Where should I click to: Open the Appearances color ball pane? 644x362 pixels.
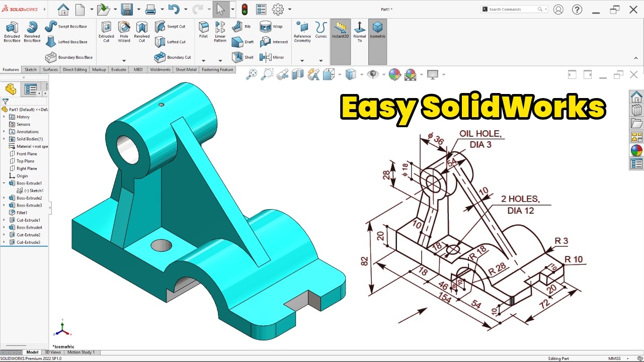(x=636, y=150)
